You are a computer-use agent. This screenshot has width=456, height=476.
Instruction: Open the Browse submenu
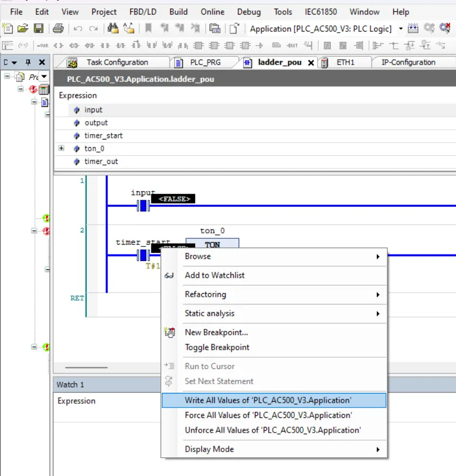[x=274, y=257]
